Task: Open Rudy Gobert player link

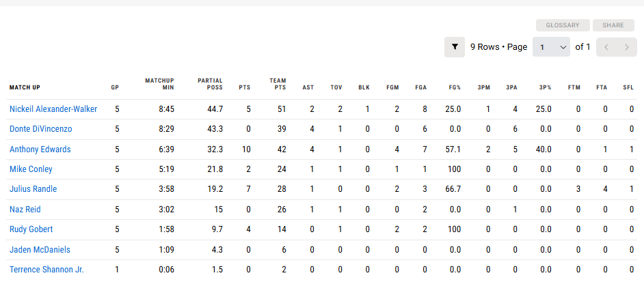Action: coord(31,229)
